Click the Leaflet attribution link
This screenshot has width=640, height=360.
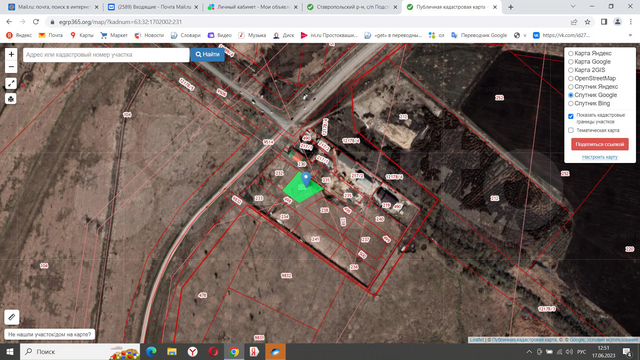(476, 340)
